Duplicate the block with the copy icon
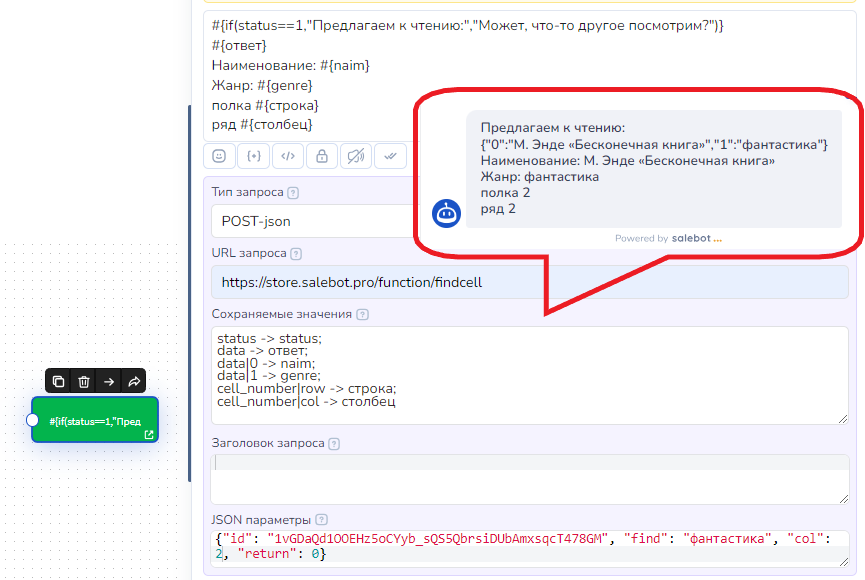The height and width of the screenshot is (580, 865). point(58,381)
